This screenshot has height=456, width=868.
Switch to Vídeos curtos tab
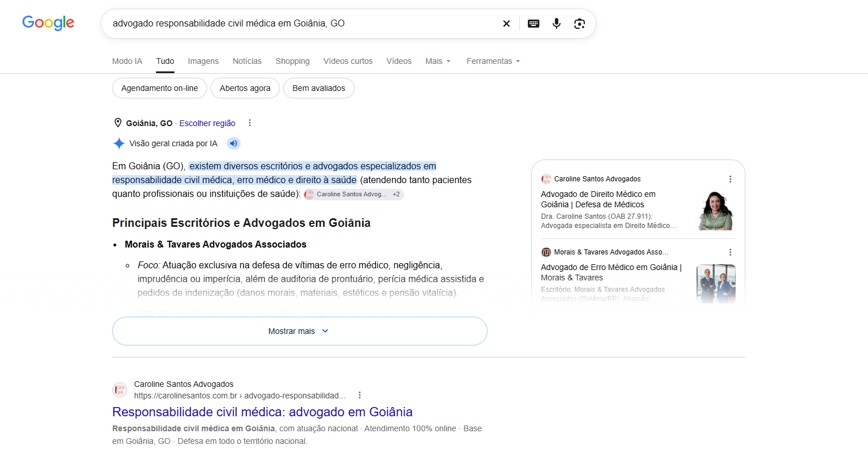point(348,61)
